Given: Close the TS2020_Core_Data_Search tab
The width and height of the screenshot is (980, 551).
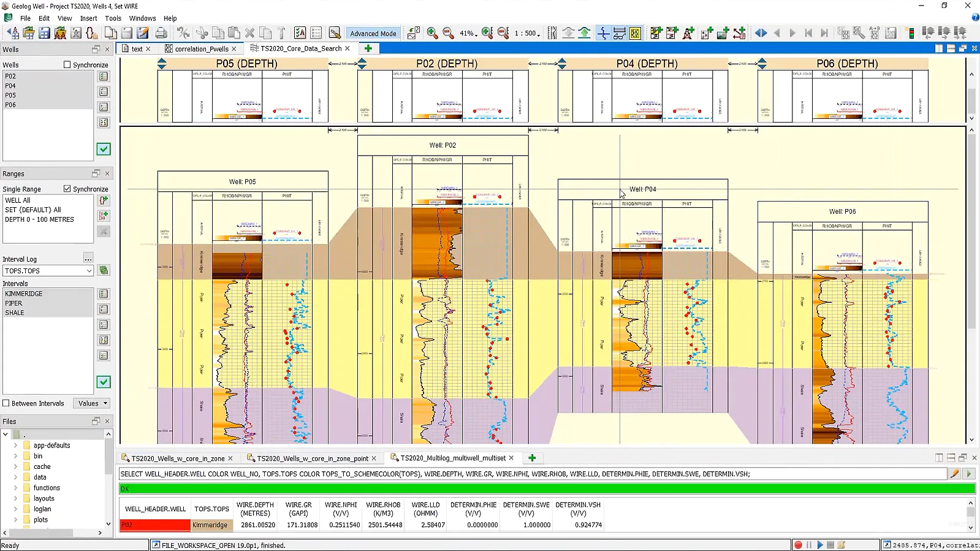Looking at the screenshot, I should coord(348,48).
